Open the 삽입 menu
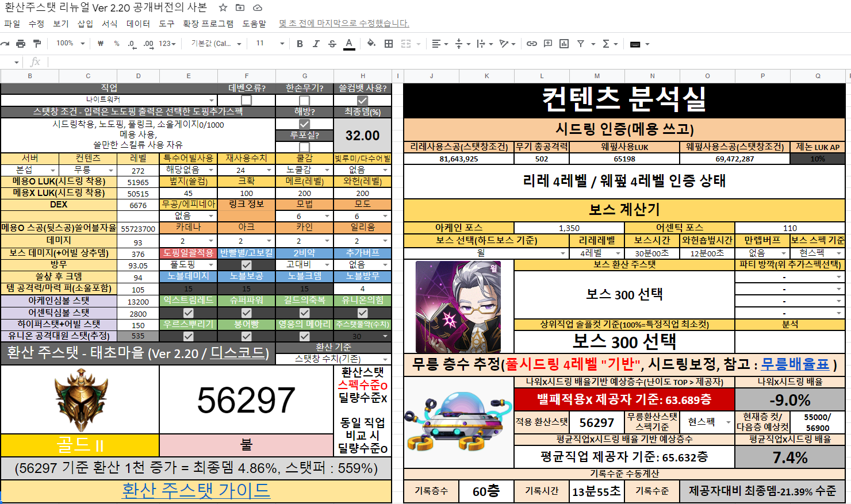 85,24
